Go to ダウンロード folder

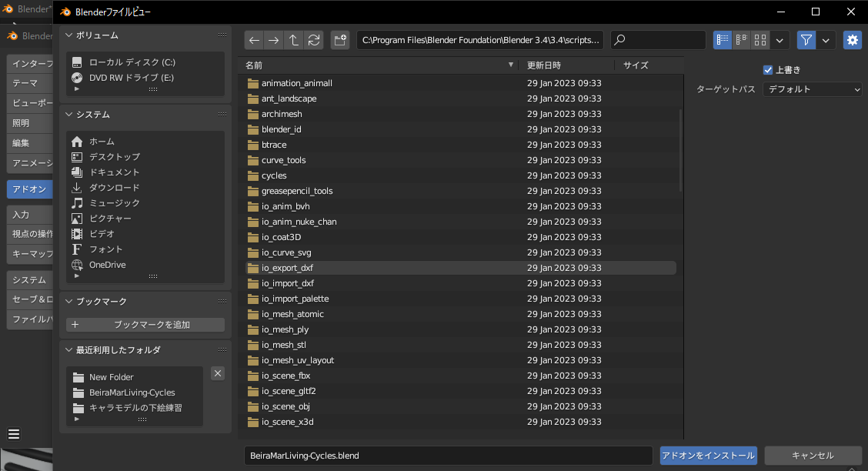click(x=145, y=188)
